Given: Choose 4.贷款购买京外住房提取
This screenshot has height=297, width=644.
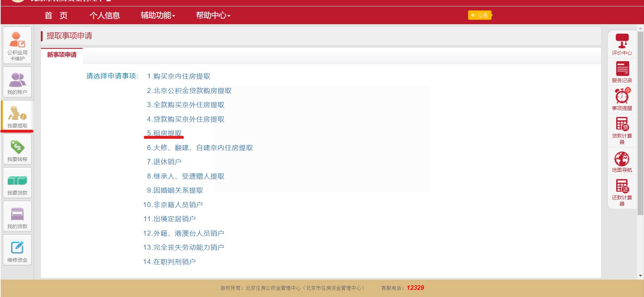Looking at the screenshot, I should tap(186, 119).
